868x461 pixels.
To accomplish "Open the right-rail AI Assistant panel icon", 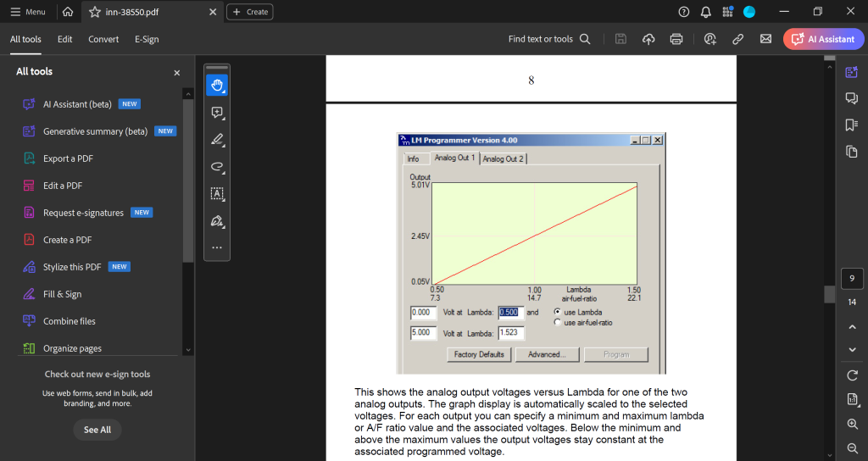I will 851,72.
